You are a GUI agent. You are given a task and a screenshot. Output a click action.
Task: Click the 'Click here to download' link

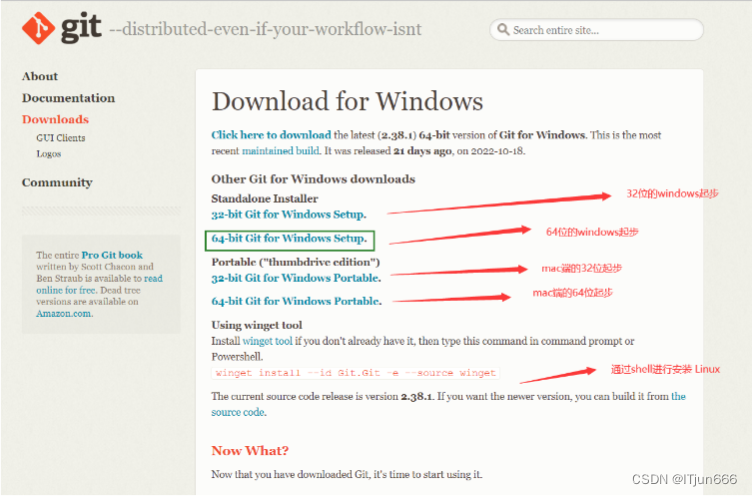click(271, 135)
